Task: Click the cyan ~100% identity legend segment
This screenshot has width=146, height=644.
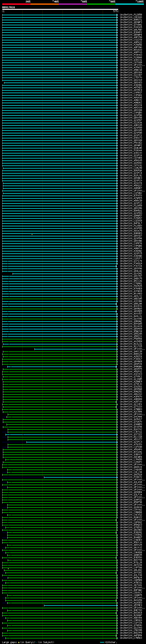Action: [x=130, y=4]
